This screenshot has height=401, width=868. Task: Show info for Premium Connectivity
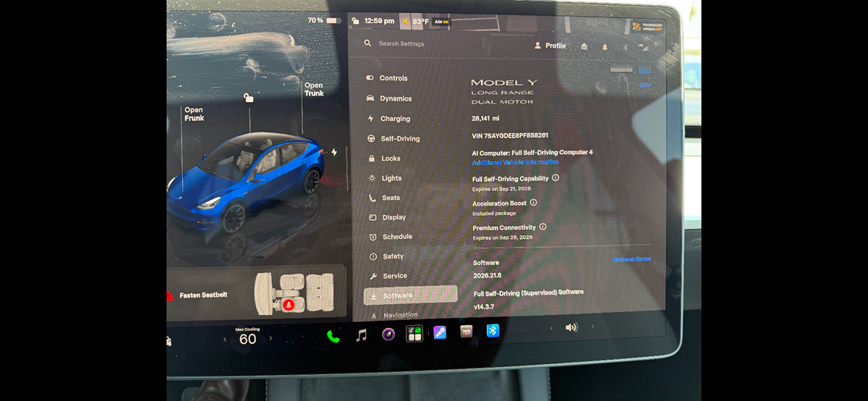[x=542, y=227]
